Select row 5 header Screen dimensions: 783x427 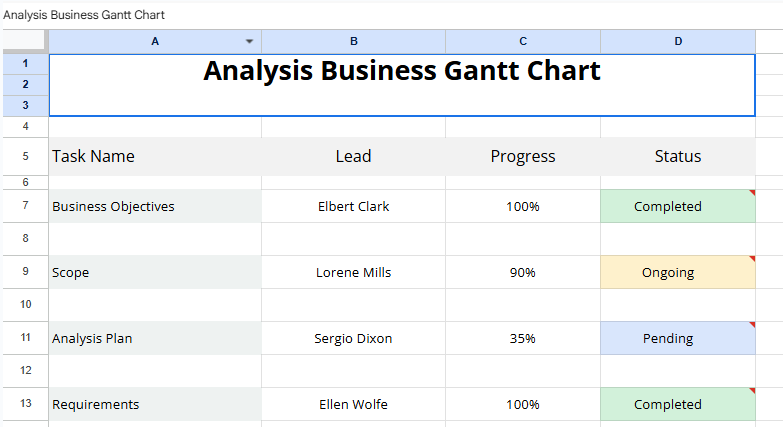pyautogui.click(x=24, y=156)
